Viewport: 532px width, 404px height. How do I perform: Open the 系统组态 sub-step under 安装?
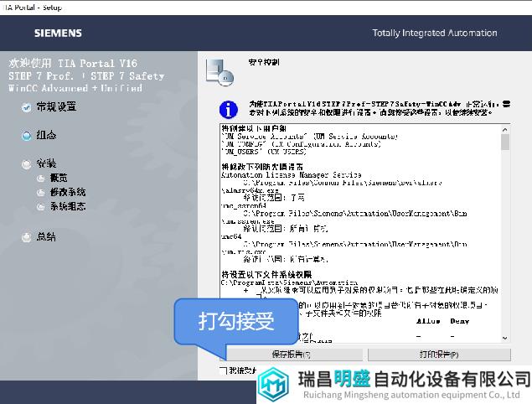pyautogui.click(x=68, y=206)
